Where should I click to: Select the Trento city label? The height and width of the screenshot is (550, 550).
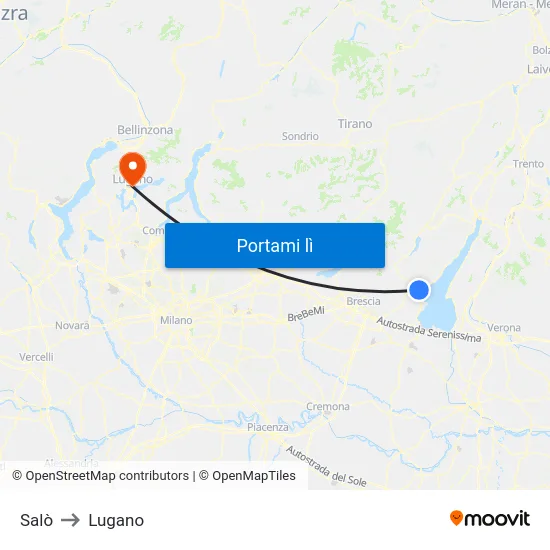pos(528,164)
